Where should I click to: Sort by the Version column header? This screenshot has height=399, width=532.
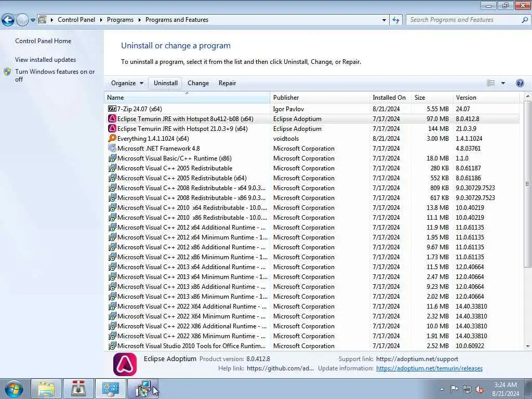pos(486,97)
